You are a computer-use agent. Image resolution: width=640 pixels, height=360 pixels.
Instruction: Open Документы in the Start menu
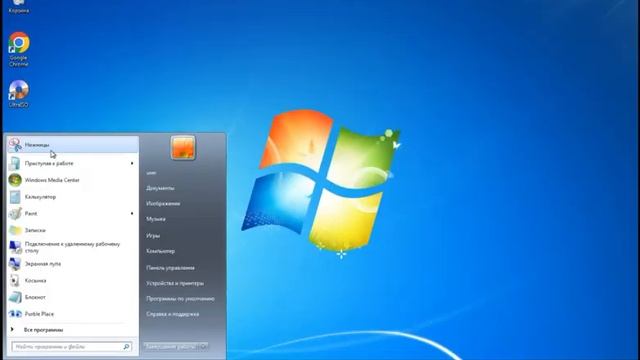(x=160, y=188)
